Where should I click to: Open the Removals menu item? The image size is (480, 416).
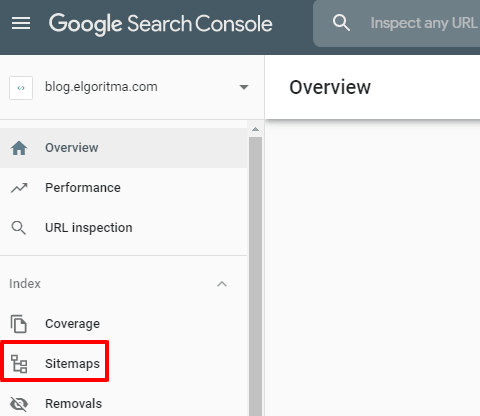coord(123,404)
